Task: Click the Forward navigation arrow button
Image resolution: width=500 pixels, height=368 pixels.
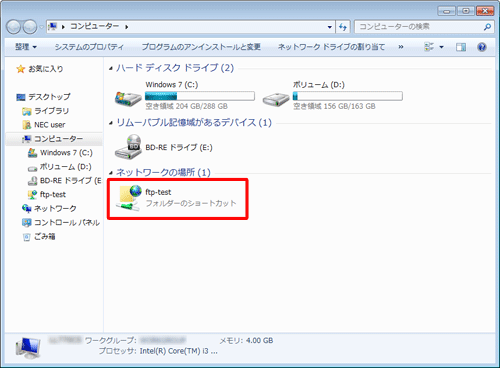Action: [30, 27]
